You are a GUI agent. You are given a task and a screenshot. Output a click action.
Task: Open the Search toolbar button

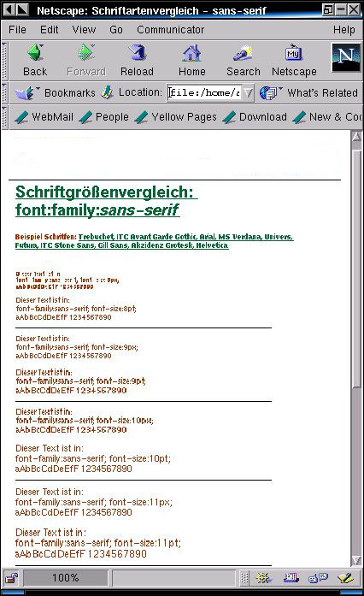coord(244,60)
